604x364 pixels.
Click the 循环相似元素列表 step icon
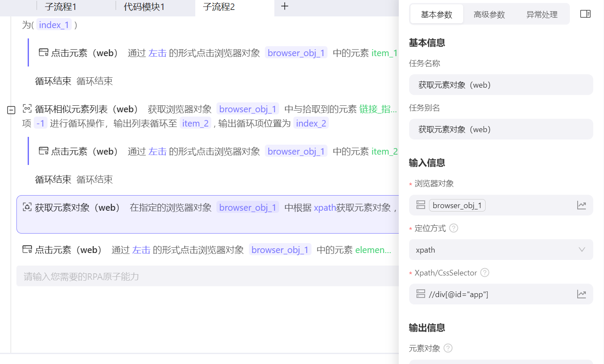pos(27,109)
